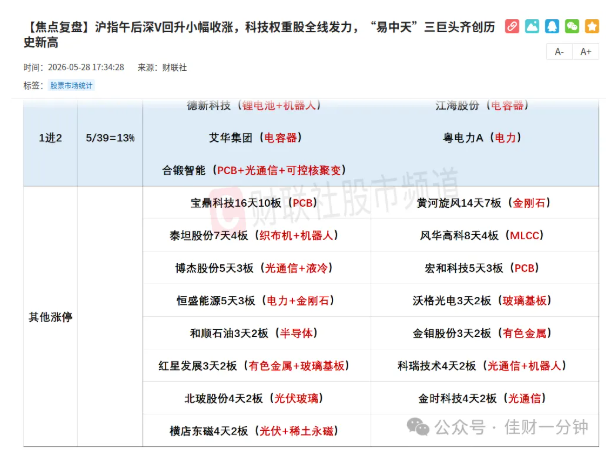The width and height of the screenshot is (606, 453).
Task: Click the 江海股份 电容器 entry
Action: 482,106
